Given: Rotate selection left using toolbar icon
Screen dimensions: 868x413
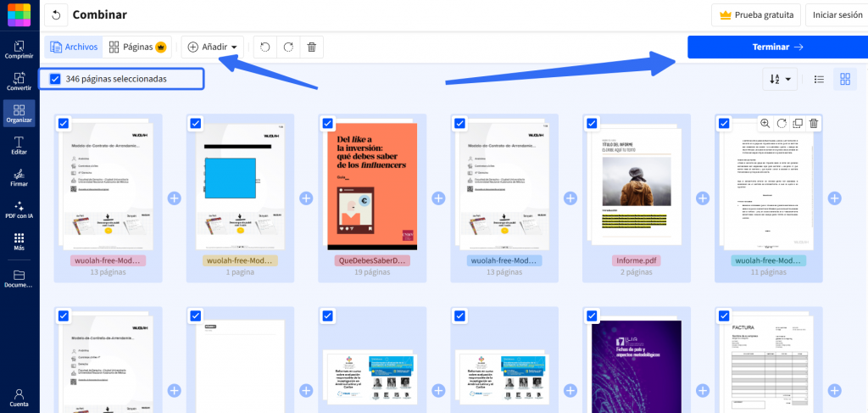Looking at the screenshot, I should 265,47.
